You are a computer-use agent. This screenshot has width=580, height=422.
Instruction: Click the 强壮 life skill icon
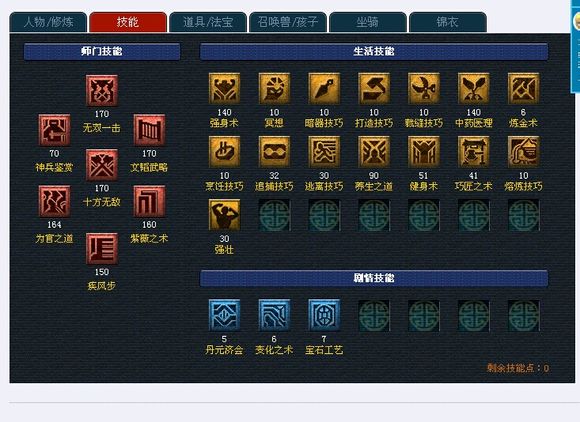tap(224, 215)
